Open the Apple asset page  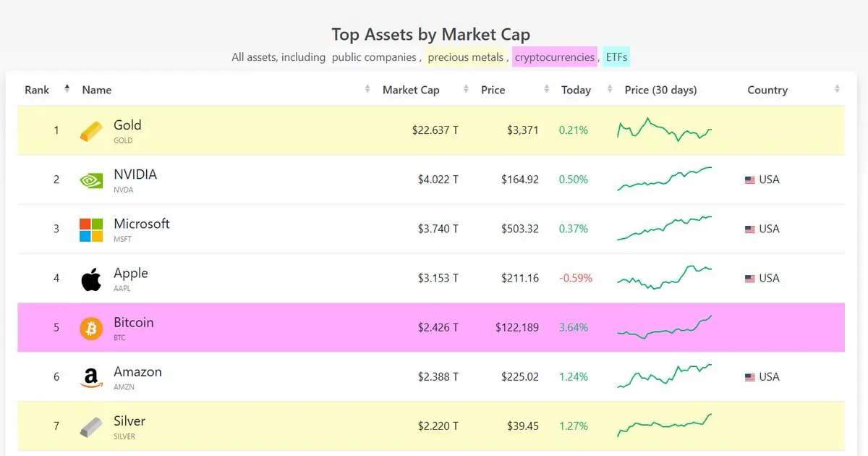tap(131, 273)
